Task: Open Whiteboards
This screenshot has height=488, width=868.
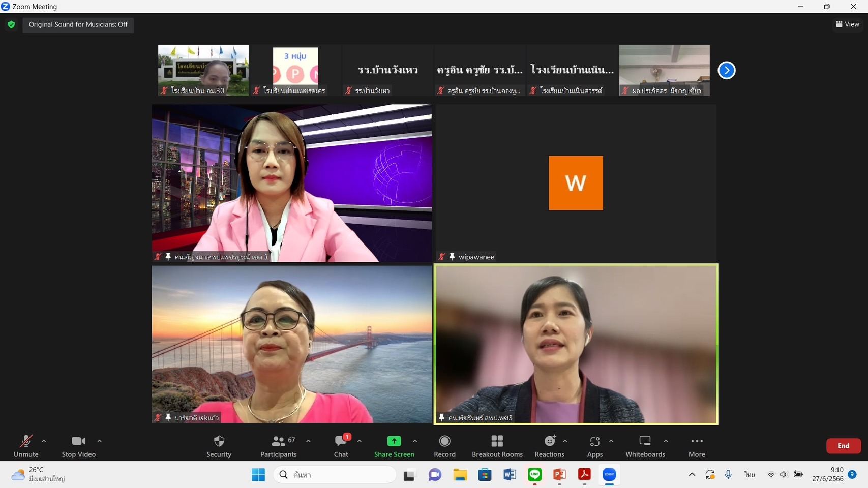Action: pyautogui.click(x=645, y=446)
